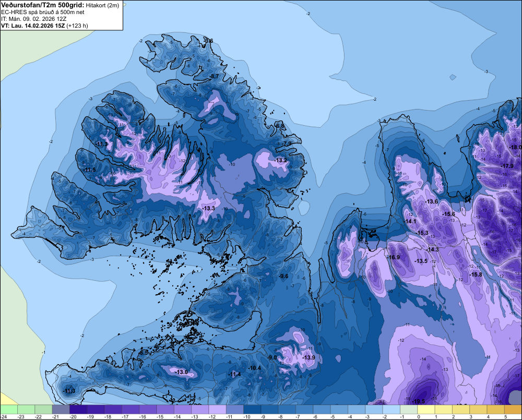The image size is (522, 420).
Task: Select the light blue legend swatch above -2
Action: coord(391,409)
